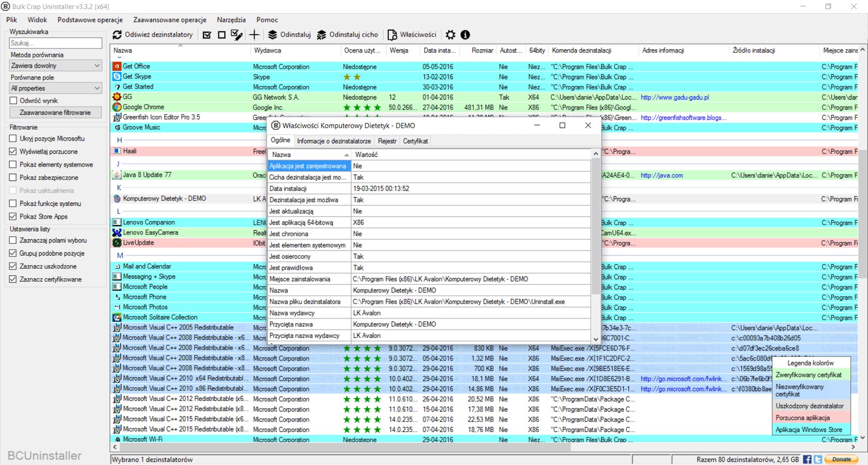Toggle Grupuj podobne pozycje checkbox
This screenshot has height=465, width=868.
(x=13, y=253)
